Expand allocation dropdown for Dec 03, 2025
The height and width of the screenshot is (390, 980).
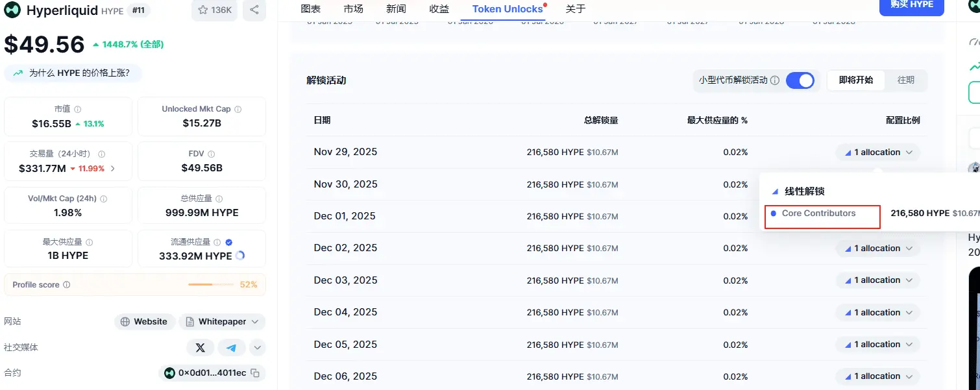[877, 280]
